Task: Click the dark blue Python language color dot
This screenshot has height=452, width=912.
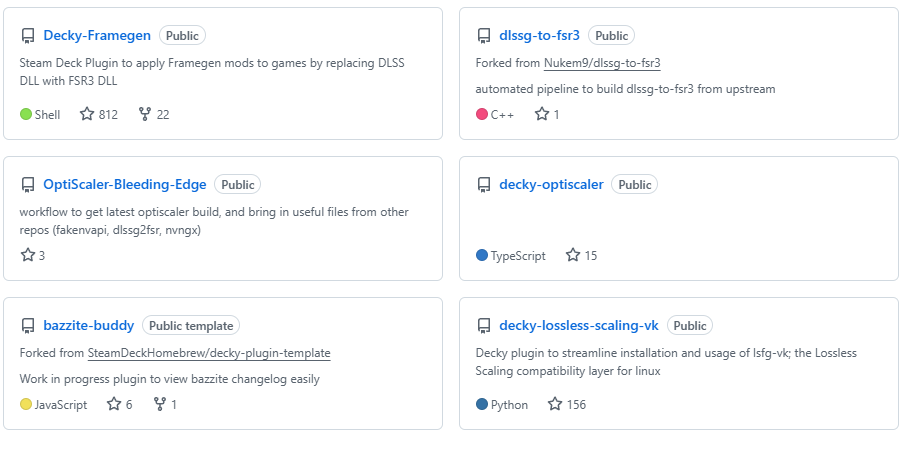Action: click(x=482, y=404)
